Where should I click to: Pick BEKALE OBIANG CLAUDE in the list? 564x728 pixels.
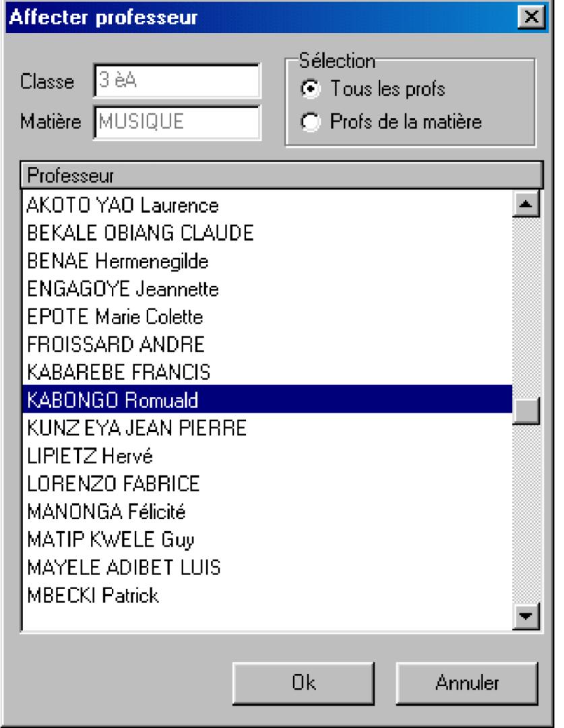coord(140,233)
